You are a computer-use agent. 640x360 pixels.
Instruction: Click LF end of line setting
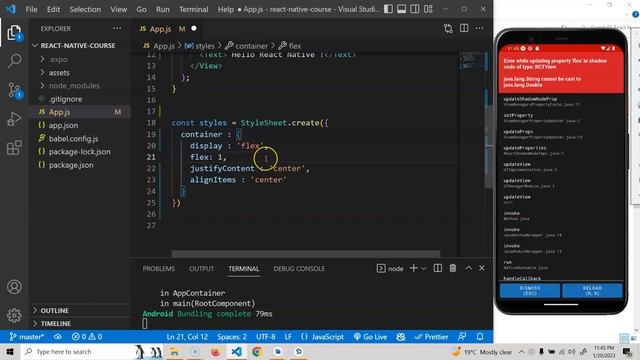coord(288,337)
